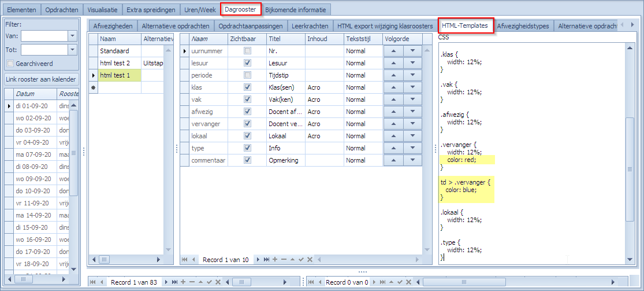Untick Zichtbaar for vervanger row

(247, 124)
